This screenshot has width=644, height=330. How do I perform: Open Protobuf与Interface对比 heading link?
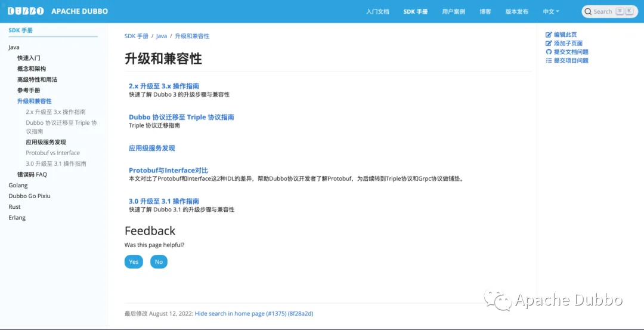[168, 170]
